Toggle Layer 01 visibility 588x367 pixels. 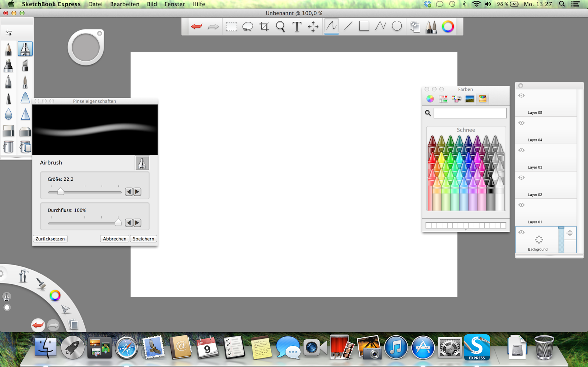click(x=521, y=205)
